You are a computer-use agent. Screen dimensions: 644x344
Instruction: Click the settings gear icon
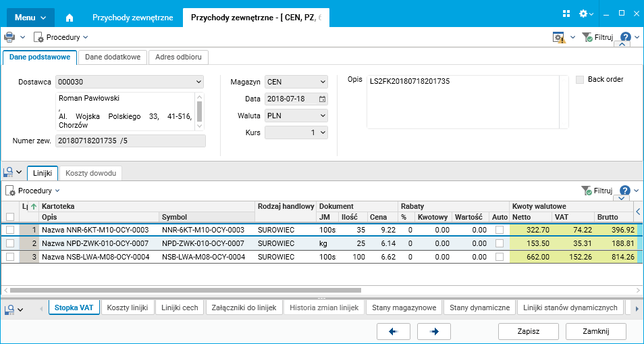click(x=584, y=14)
